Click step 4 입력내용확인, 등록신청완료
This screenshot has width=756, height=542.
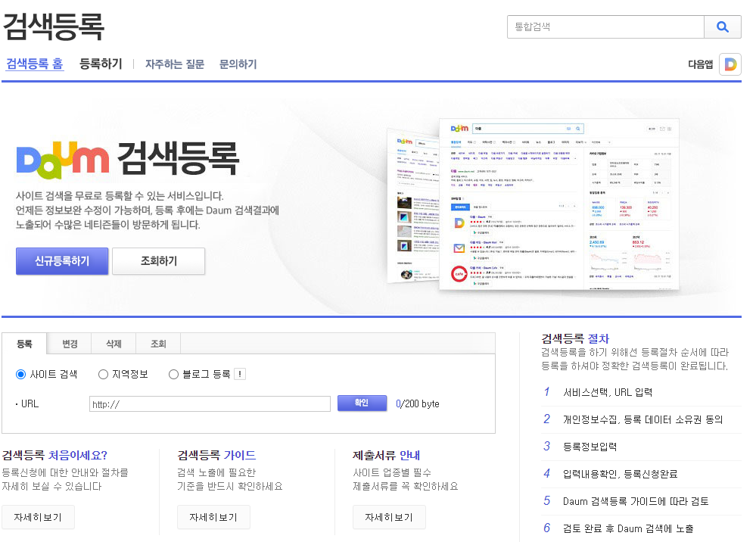(620, 474)
